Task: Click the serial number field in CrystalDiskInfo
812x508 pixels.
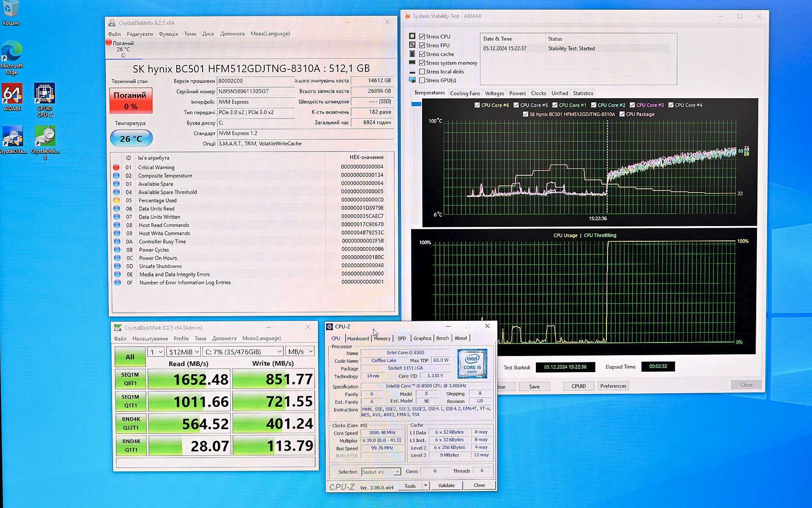Action: 255,91
